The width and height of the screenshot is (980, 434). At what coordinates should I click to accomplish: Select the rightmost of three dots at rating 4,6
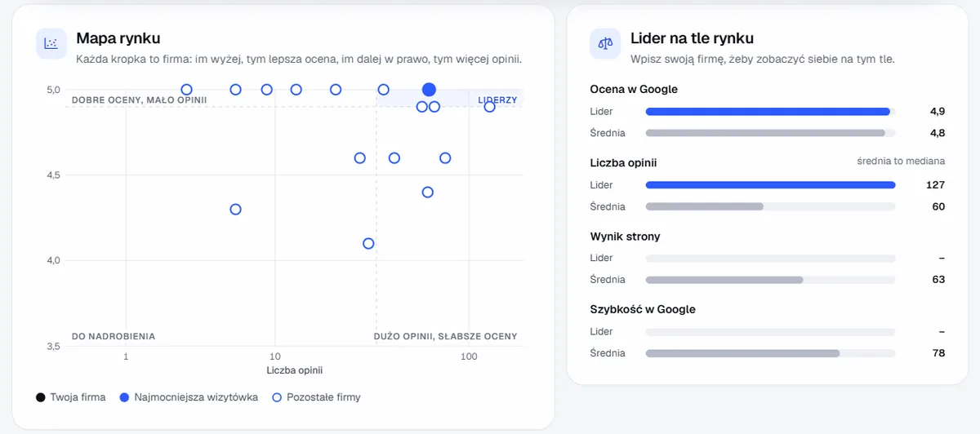tap(445, 158)
